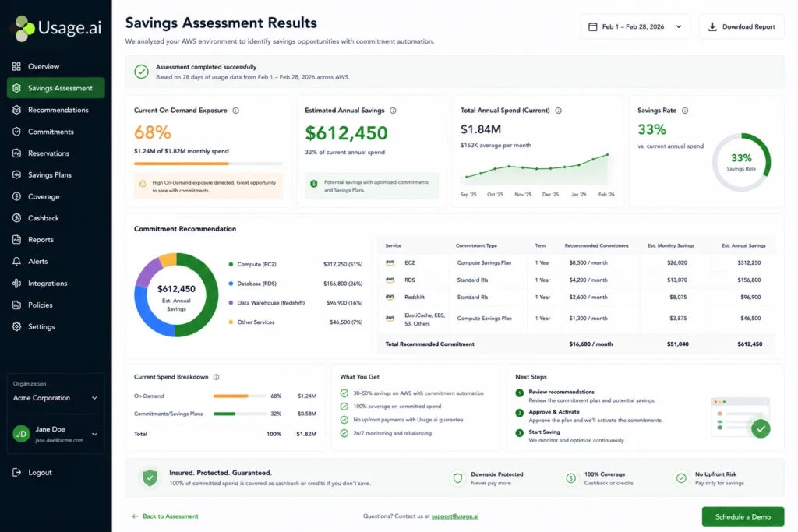Click the Downside Protected shield icon

click(x=457, y=478)
